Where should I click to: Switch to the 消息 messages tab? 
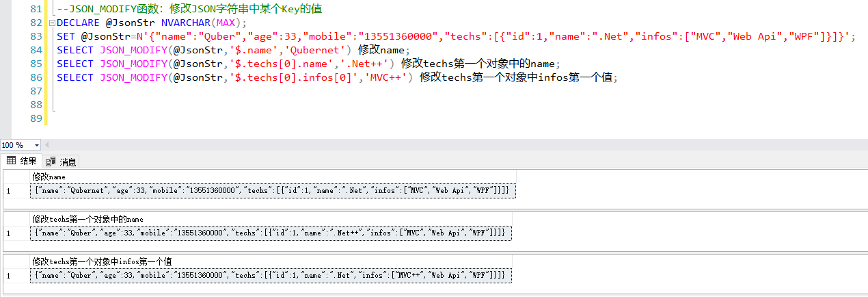tap(62, 162)
